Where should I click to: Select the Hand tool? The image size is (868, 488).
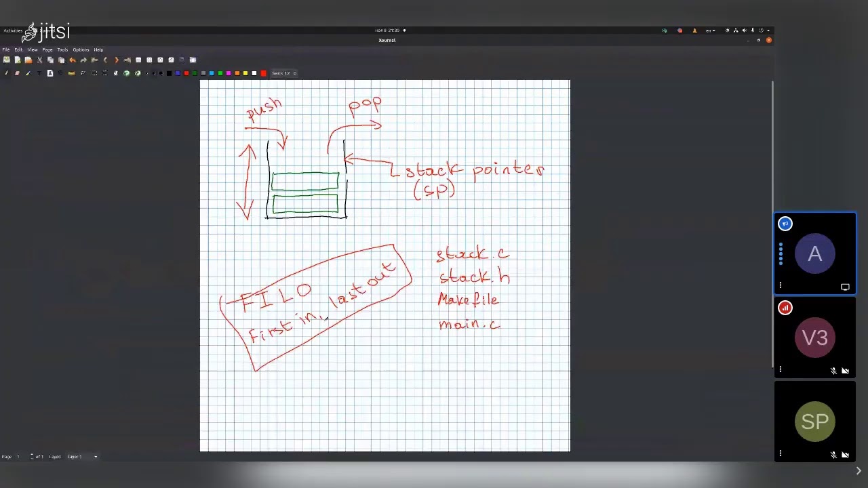pyautogui.click(x=116, y=73)
